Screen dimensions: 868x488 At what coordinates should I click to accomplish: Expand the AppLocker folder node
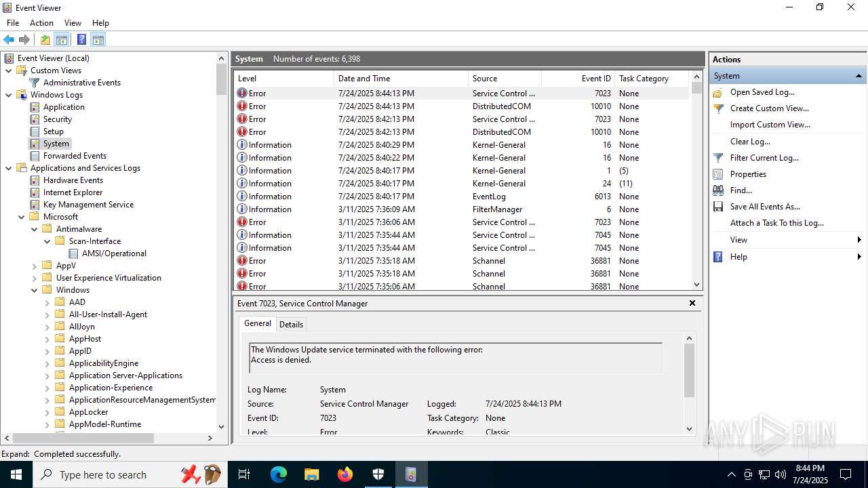pos(47,412)
